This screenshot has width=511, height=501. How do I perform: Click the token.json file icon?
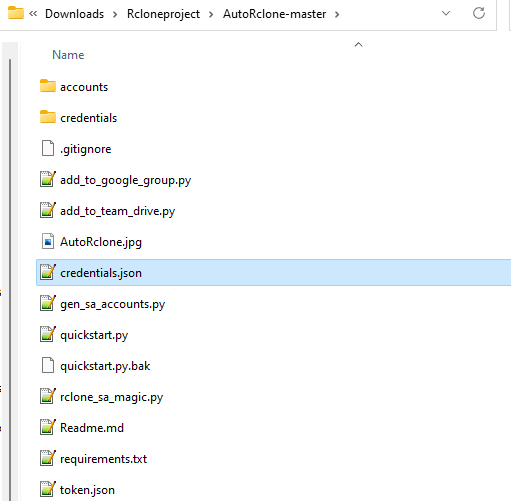48,489
